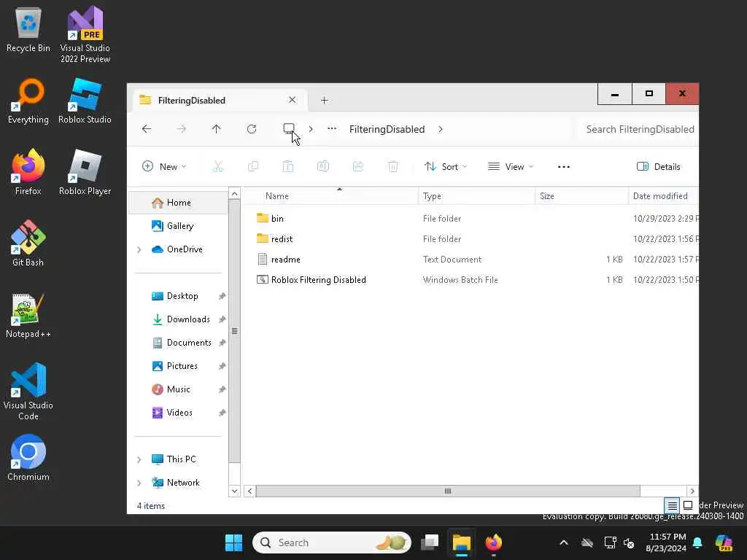Switch to large thumbnails view icon
The image size is (747, 560).
coord(688,505)
